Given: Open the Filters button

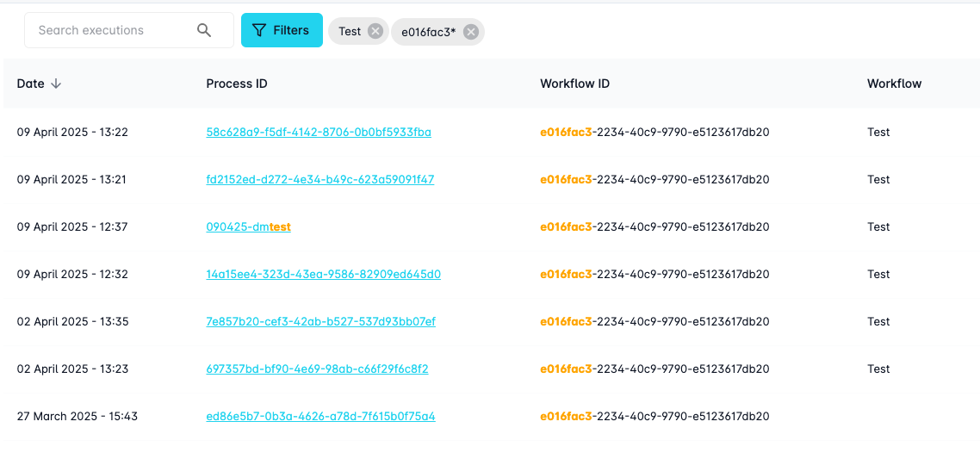Looking at the screenshot, I should click(282, 30).
